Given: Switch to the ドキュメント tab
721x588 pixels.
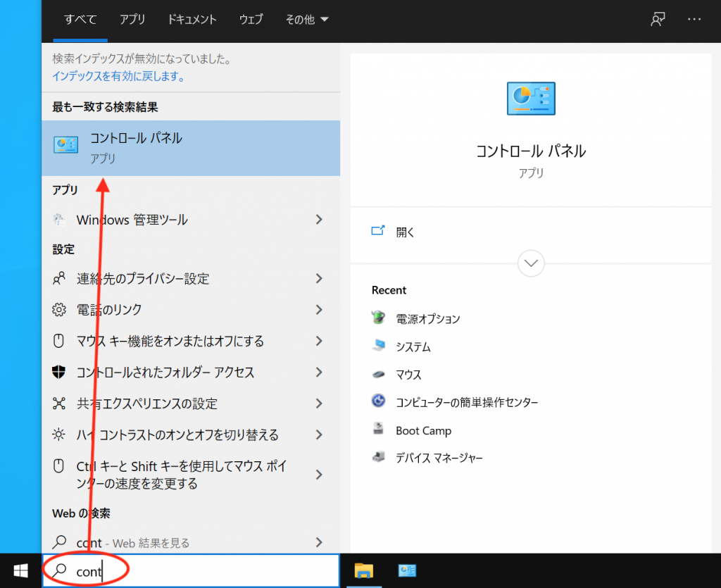Looking at the screenshot, I should pyautogui.click(x=192, y=19).
